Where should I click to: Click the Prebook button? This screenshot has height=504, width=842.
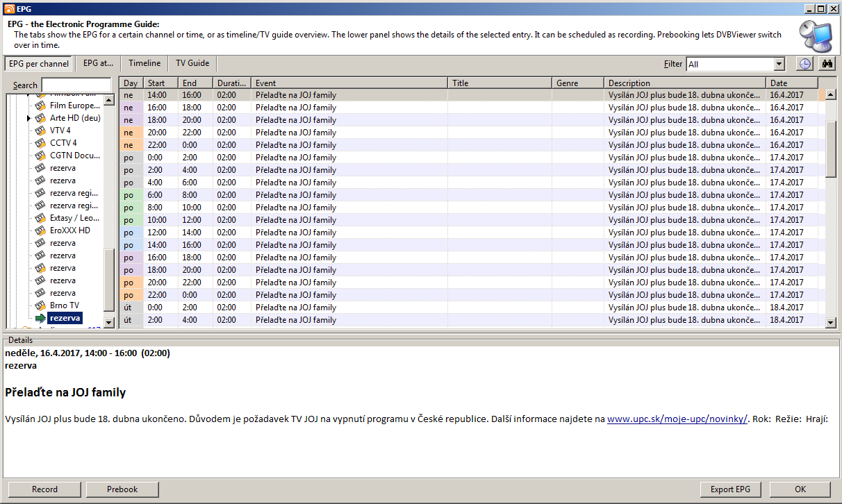point(122,489)
